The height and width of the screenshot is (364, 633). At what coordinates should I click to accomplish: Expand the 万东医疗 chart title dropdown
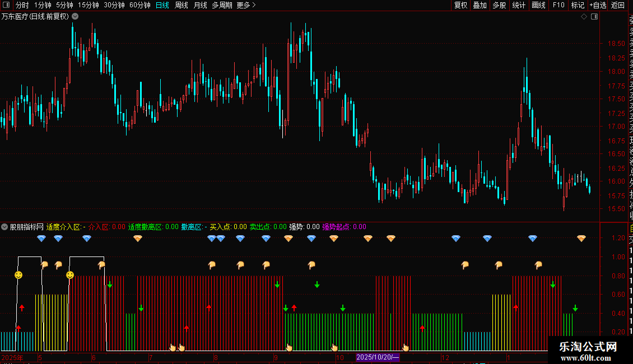75,17
